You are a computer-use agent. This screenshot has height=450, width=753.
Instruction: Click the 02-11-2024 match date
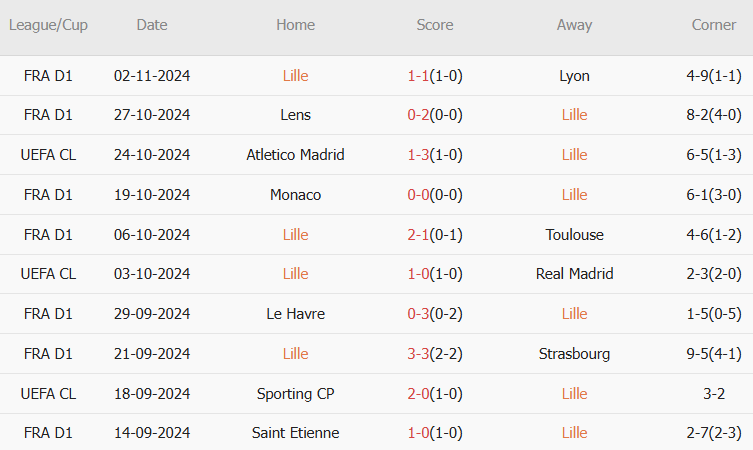152,75
